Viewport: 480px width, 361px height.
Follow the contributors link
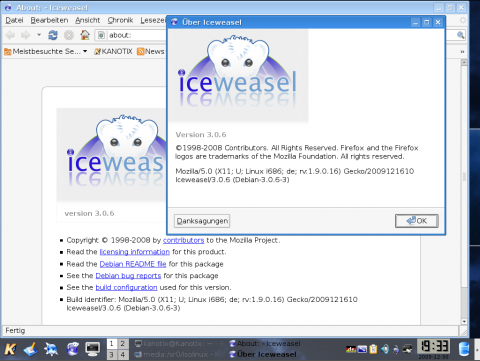pos(183,240)
